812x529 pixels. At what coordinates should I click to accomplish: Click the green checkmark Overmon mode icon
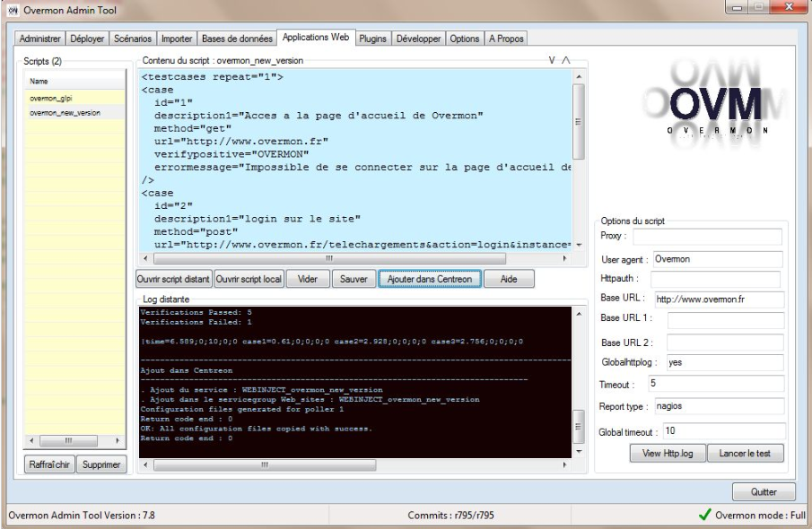[x=704, y=516]
